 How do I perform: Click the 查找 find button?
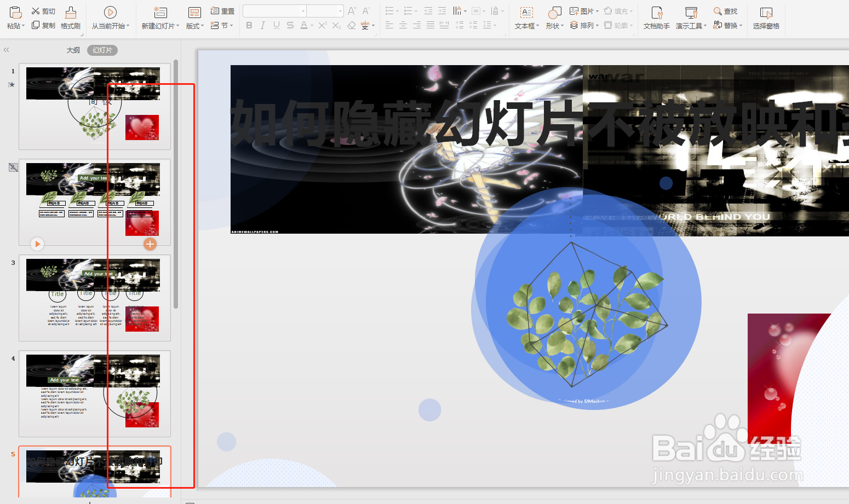point(726,11)
